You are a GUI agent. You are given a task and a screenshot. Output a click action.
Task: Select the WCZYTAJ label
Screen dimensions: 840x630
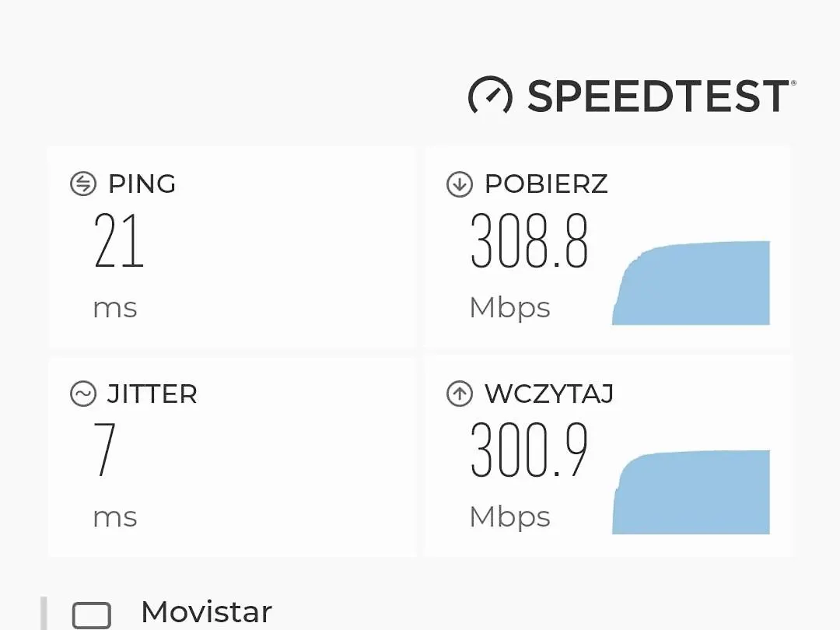click(x=549, y=394)
